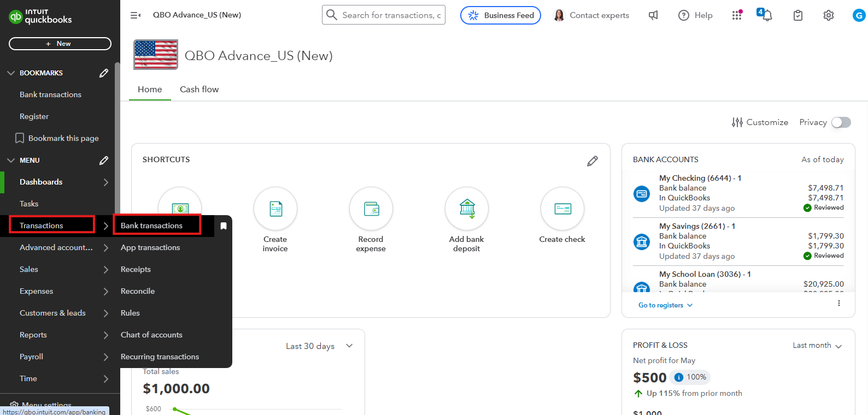Edit bookmarks with the pencil icon
This screenshot has width=868, height=415.
click(104, 73)
